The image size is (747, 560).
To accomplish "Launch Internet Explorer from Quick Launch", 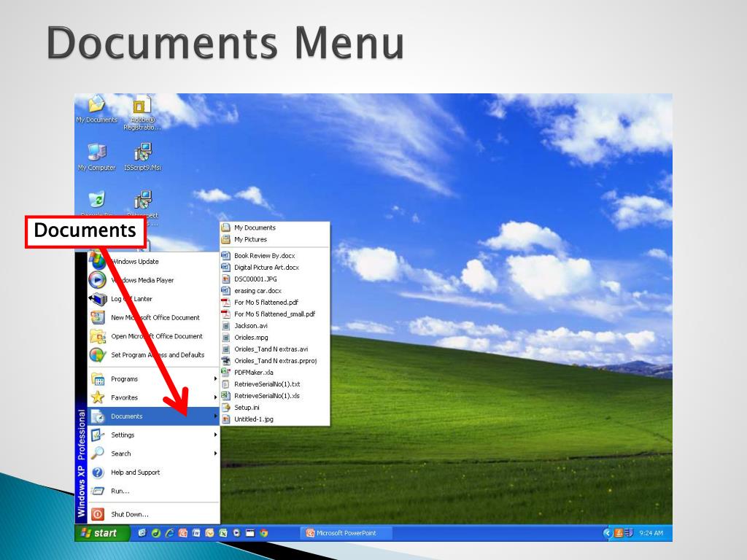I will (169, 533).
